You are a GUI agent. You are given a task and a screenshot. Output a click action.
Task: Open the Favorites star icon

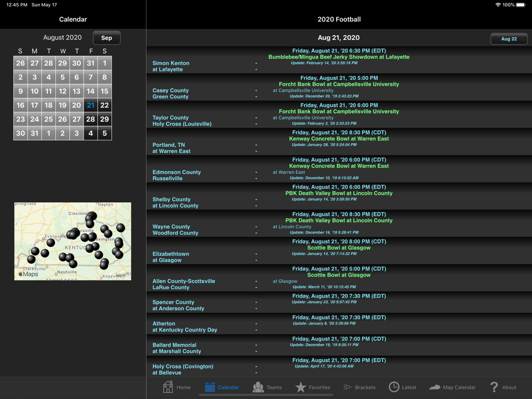click(x=301, y=387)
